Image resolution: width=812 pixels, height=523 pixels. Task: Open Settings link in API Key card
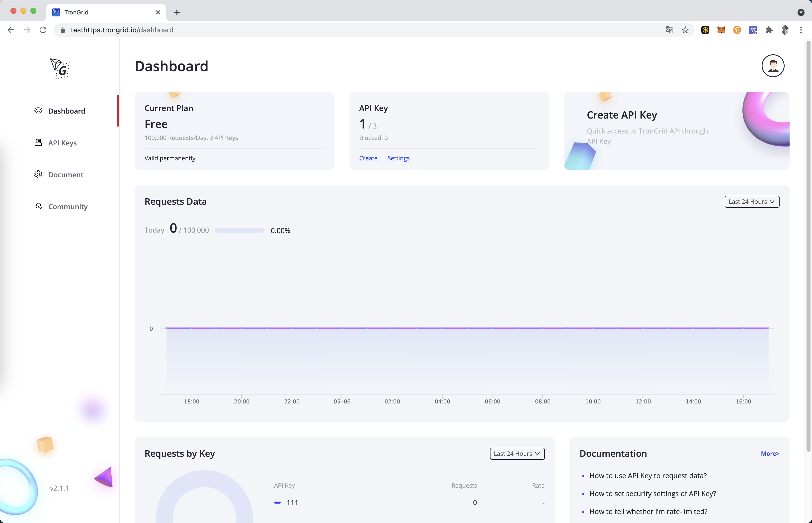click(x=398, y=158)
